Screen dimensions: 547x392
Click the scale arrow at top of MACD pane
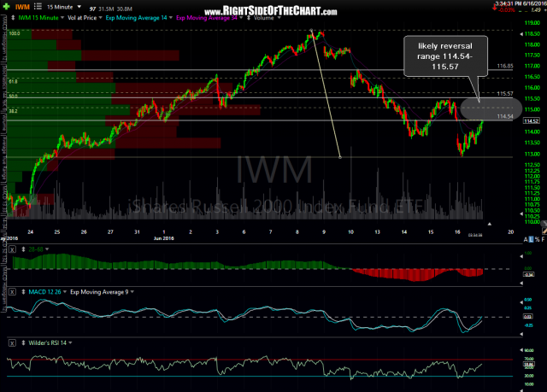(x=521, y=301)
